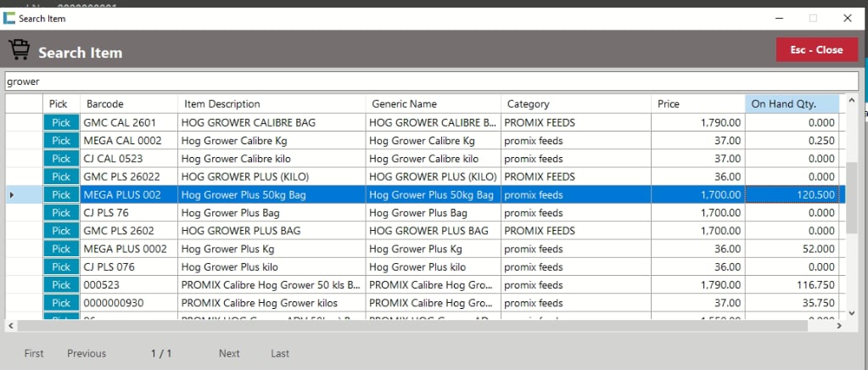Pick barcode 0000000930 item

tap(61, 303)
